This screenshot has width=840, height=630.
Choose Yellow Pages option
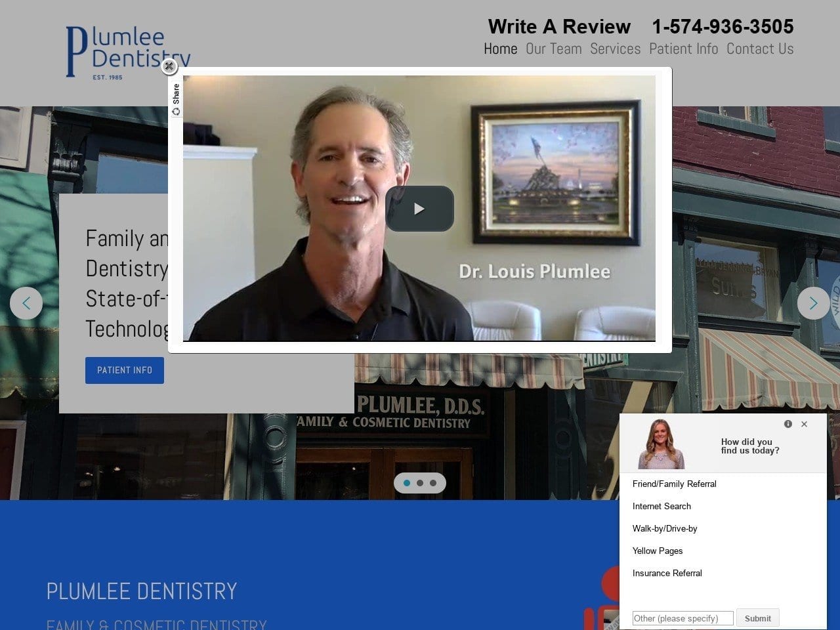(x=658, y=551)
